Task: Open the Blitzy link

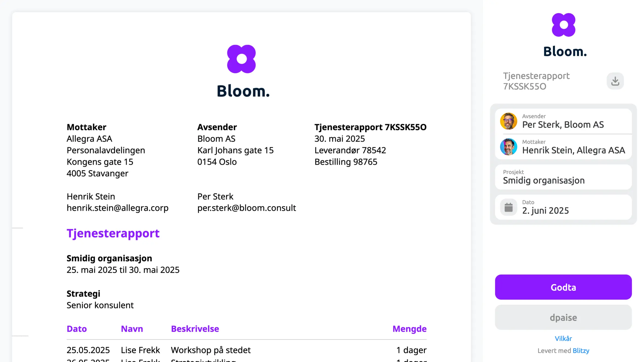Action: 581,351
